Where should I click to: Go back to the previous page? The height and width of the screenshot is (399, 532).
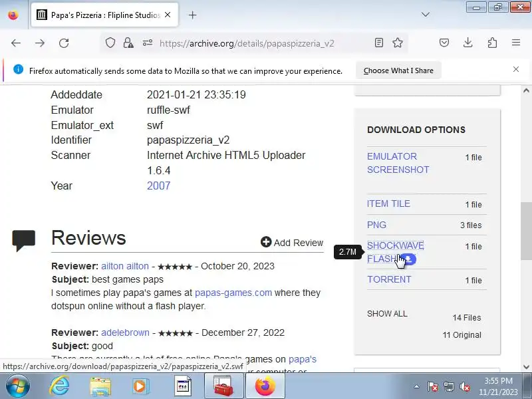[15, 43]
